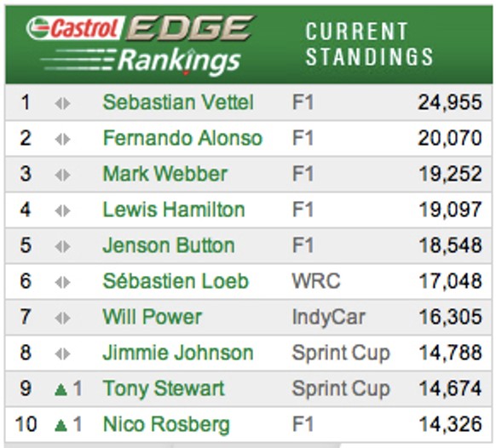Click green up arrow beside Tony Stewart
This screenshot has width=496, height=448.
pos(61,389)
